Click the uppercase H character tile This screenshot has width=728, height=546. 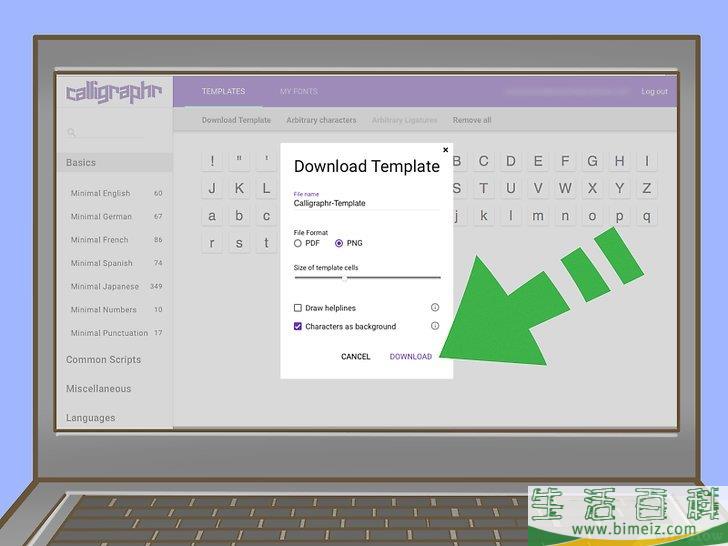[619, 161]
